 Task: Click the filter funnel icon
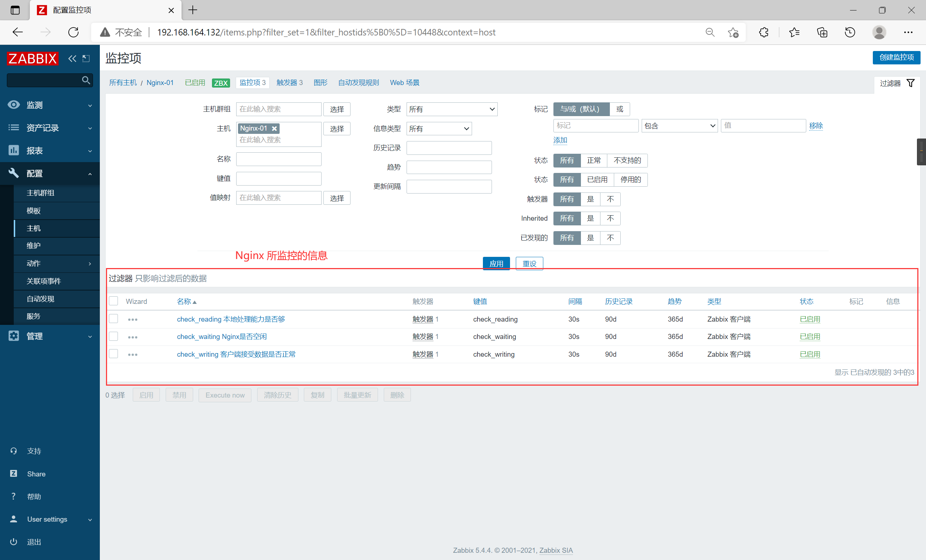pyautogui.click(x=910, y=83)
